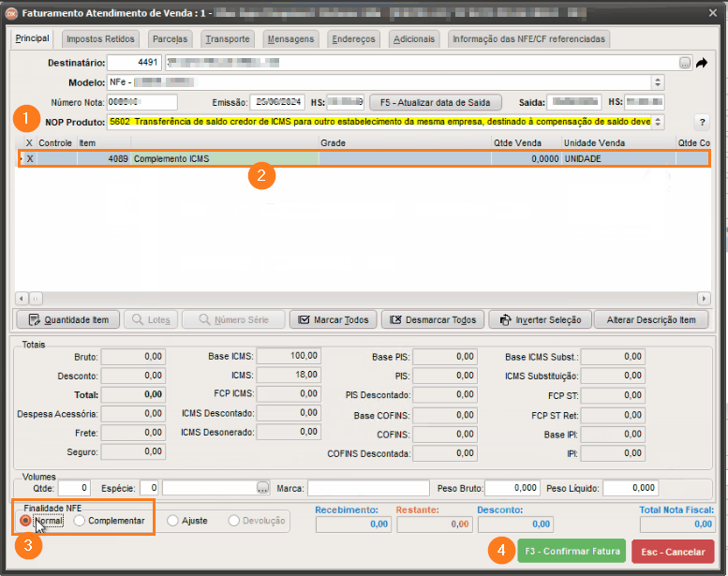Open the Mensagens tab
The image size is (728, 576).
[x=290, y=39]
